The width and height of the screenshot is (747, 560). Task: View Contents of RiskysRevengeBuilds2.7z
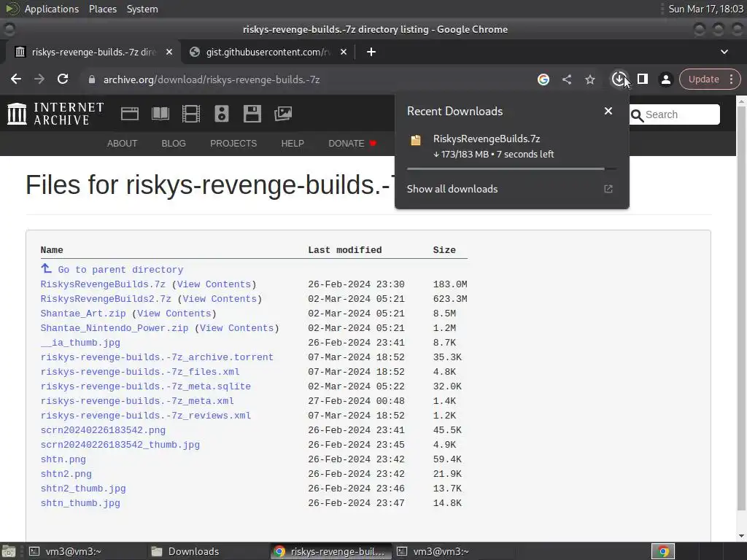(220, 299)
